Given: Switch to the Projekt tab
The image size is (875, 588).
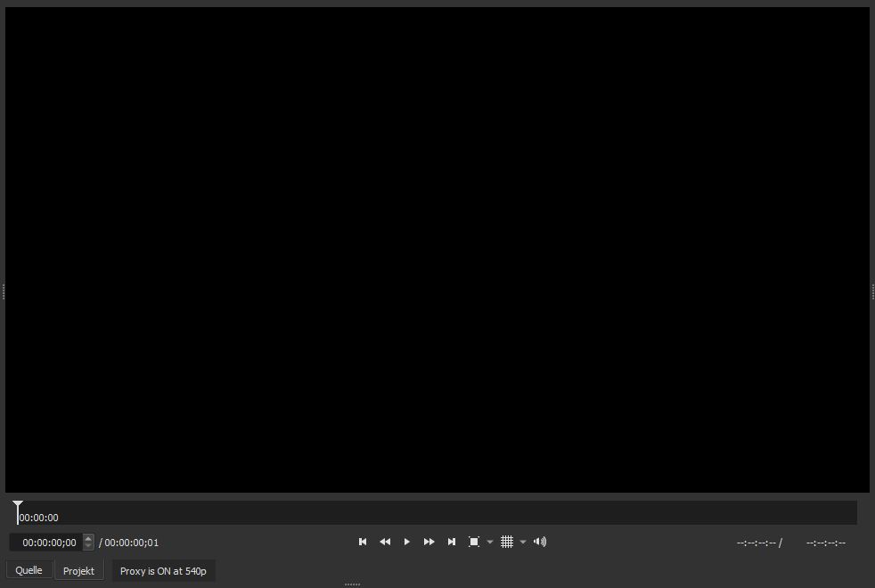Looking at the screenshot, I should coord(78,570).
